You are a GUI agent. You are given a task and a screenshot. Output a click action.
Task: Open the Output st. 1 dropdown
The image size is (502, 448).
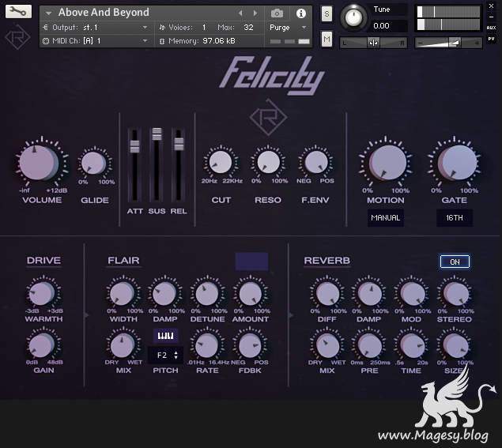[x=96, y=28]
